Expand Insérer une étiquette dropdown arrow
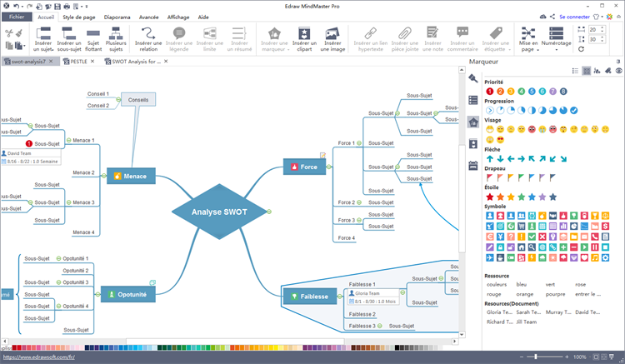This screenshot has height=364, width=625. (509, 50)
